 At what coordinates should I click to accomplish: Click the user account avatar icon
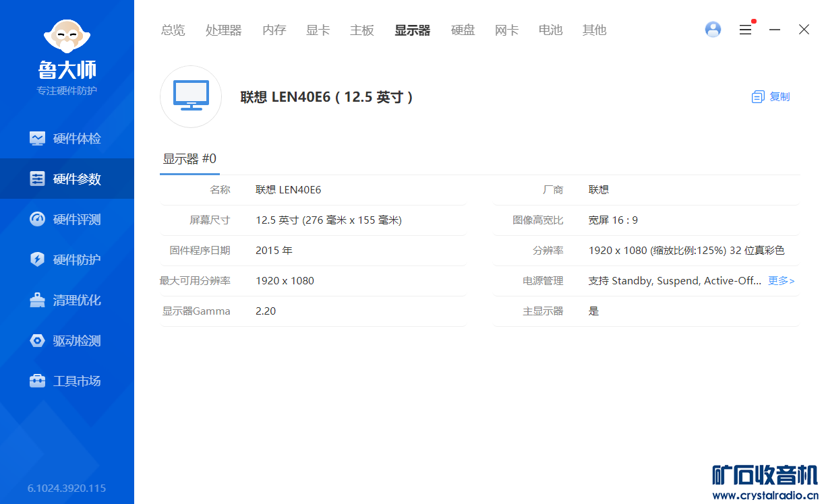click(x=713, y=29)
